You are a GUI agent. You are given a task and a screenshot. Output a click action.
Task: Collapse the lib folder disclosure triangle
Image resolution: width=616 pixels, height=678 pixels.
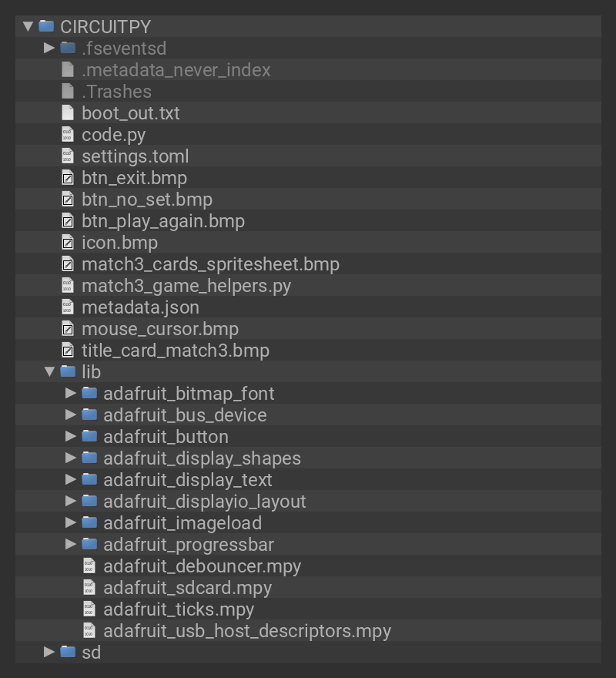coord(49,371)
